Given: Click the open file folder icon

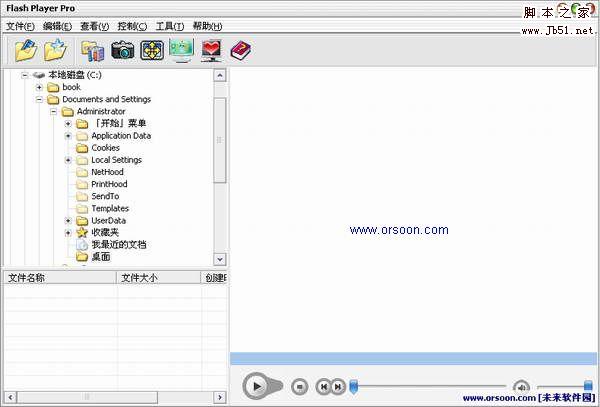Looking at the screenshot, I should [26, 50].
